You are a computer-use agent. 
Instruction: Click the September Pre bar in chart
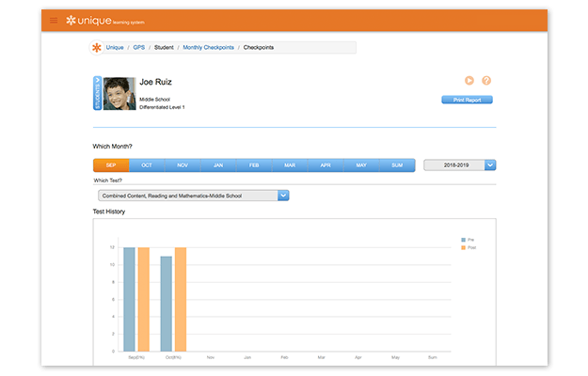click(x=130, y=299)
